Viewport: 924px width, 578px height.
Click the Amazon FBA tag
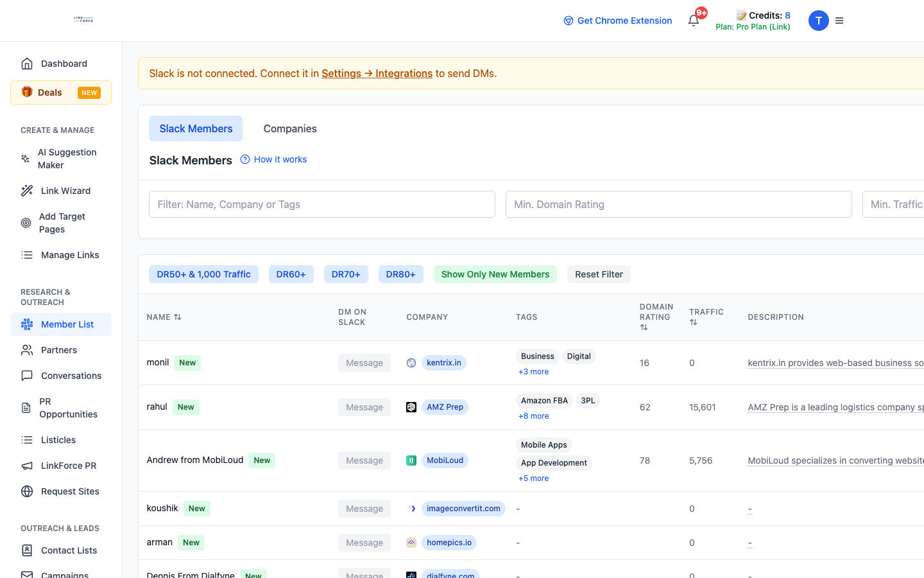(x=544, y=401)
